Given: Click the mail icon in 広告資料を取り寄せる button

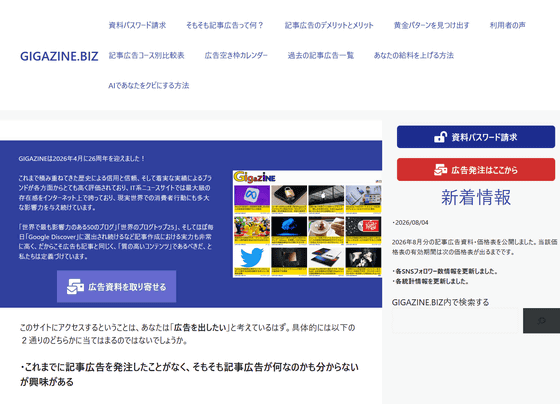Looking at the screenshot, I should [75, 286].
